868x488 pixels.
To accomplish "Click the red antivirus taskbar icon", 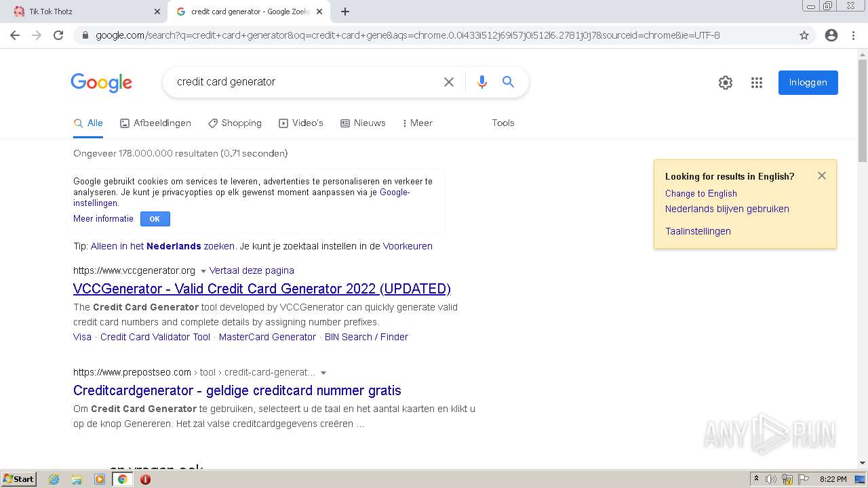I will 145,479.
